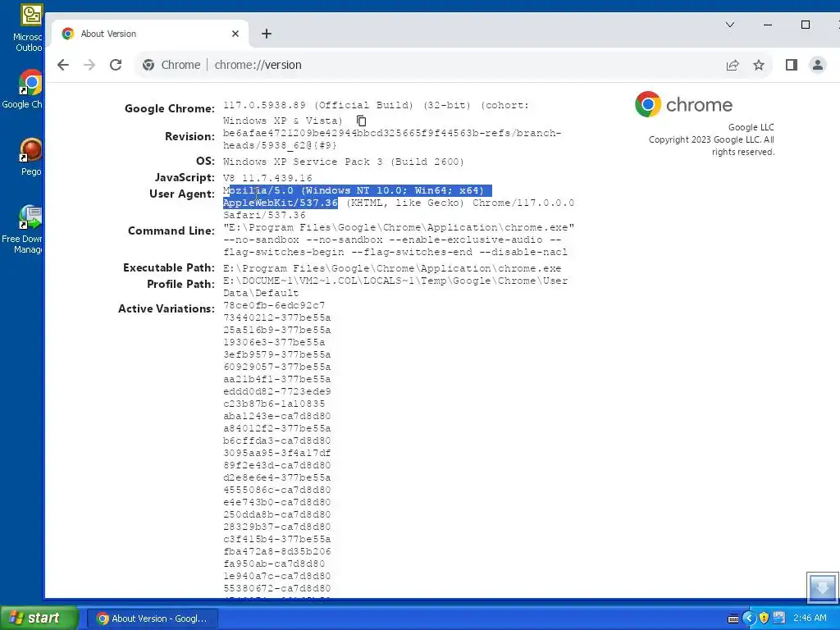Click the Microsoft Outlook desktop icon
The width and height of the screenshot is (840, 630).
(x=30, y=28)
